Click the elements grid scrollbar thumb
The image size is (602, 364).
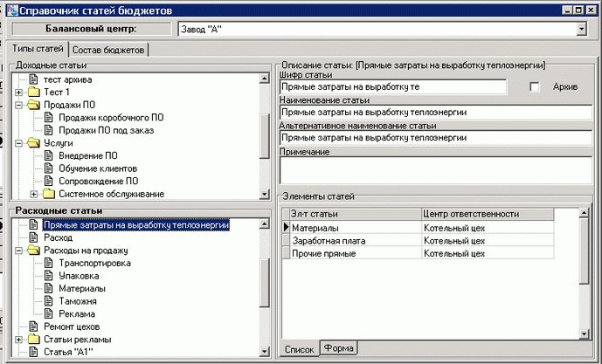click(584, 251)
